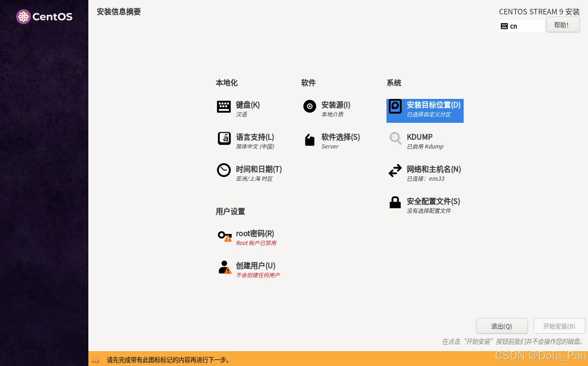Click the red text Root 帐户已禁用

tap(256, 243)
